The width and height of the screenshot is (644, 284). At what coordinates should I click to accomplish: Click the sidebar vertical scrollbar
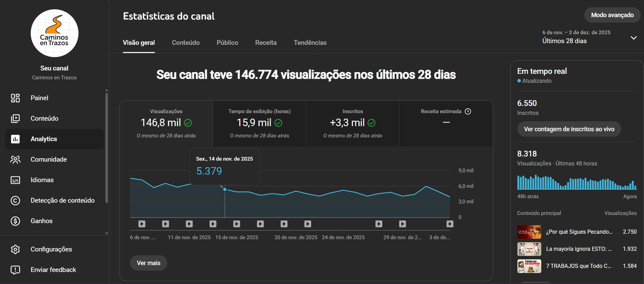[106, 148]
